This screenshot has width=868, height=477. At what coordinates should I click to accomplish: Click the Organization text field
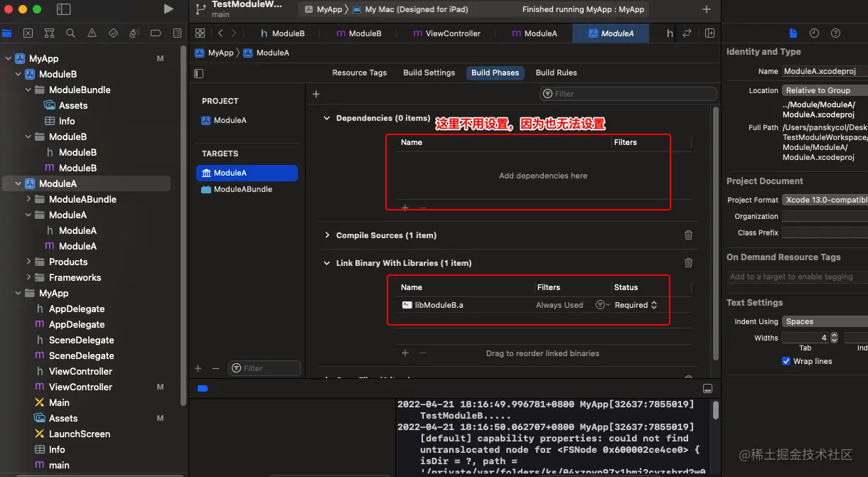825,216
